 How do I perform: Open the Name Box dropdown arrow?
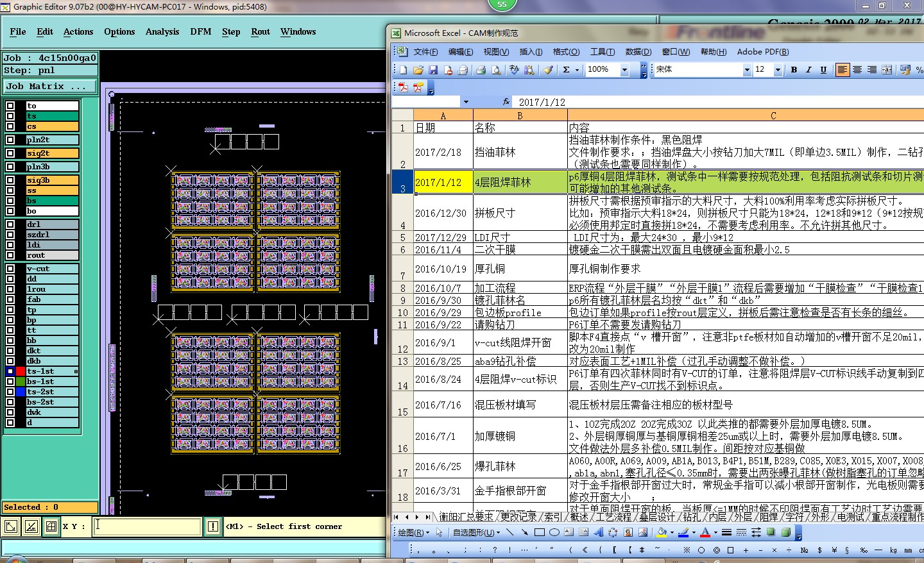pos(466,102)
